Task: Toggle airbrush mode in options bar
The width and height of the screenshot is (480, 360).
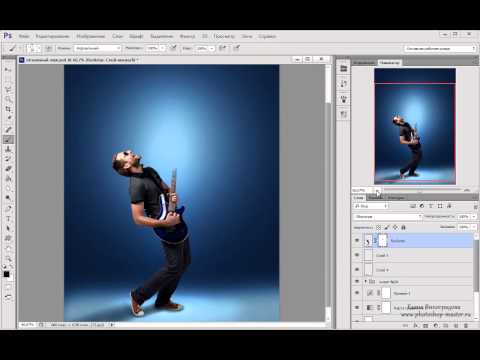Action: [223, 48]
